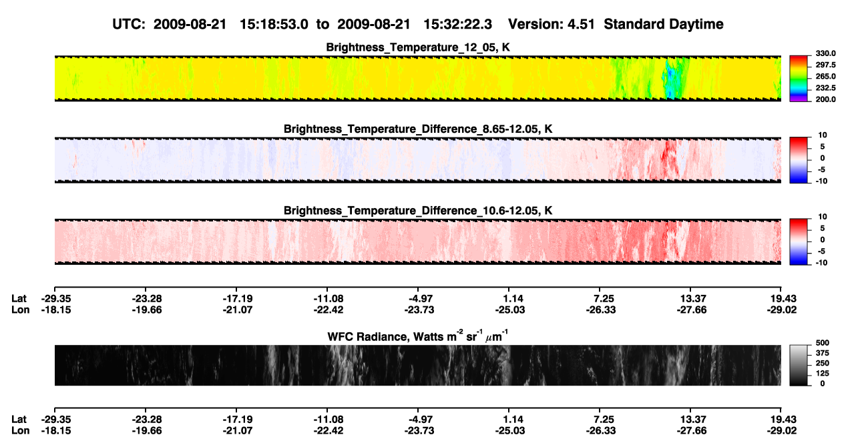Click the -22.42 longitude tick on lower axis
This screenshot has width=868, height=445.
pos(328,430)
